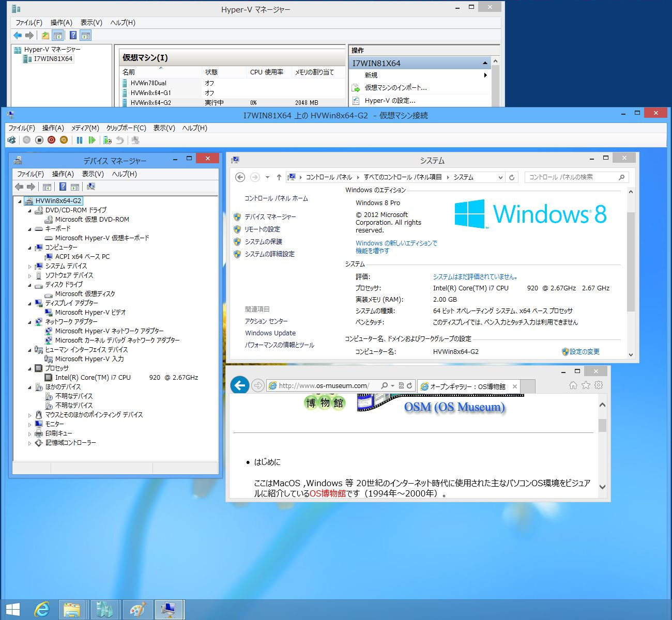This screenshot has width=672, height=620.
Task: Click the Internet Explorer address bar URL
Action: click(324, 385)
